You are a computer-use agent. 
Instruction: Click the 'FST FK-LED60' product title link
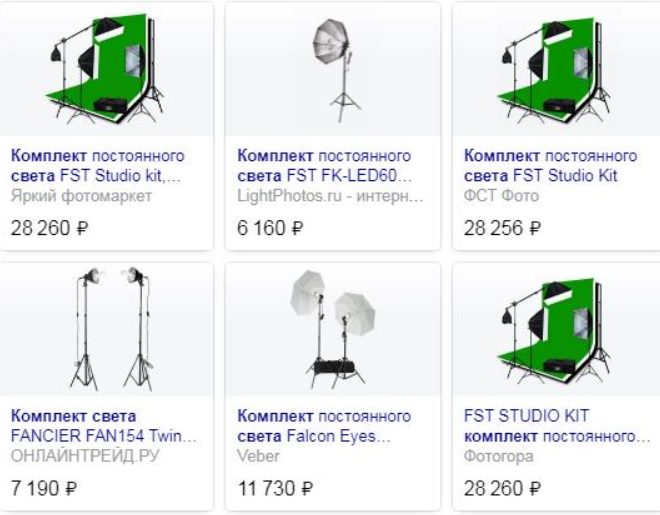click(325, 166)
